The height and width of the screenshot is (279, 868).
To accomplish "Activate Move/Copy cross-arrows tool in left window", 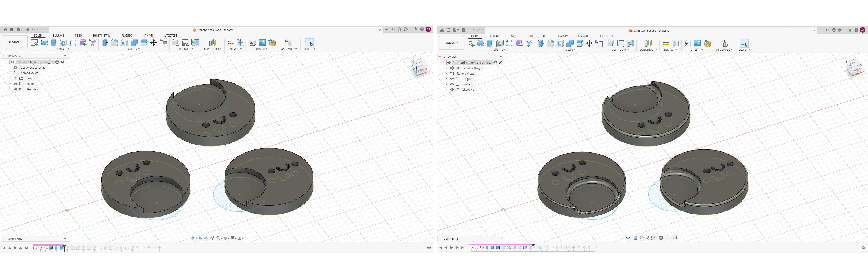I will pyautogui.click(x=154, y=43).
